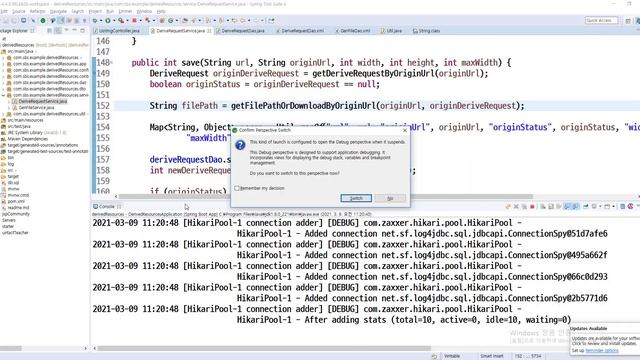Viewport: 640px width, 360px height.
Task: Click Collapse All in Package Explorer
Action: tap(50, 31)
